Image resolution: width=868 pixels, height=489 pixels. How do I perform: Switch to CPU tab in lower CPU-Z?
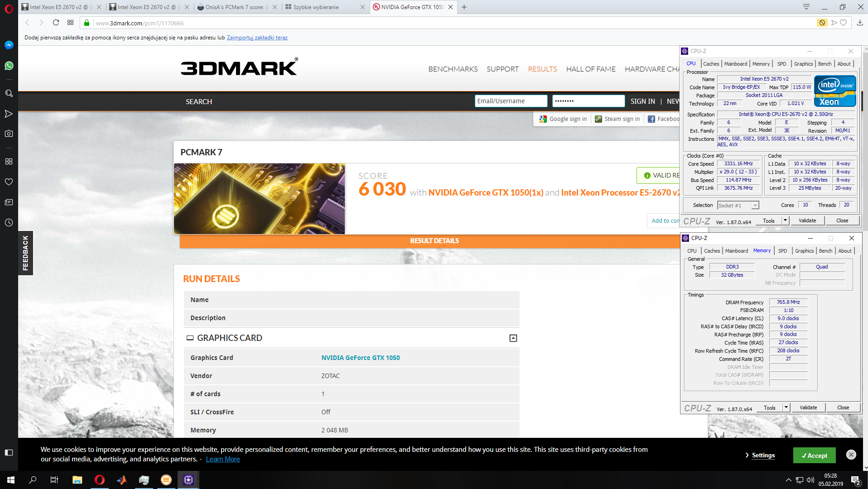tap(692, 251)
